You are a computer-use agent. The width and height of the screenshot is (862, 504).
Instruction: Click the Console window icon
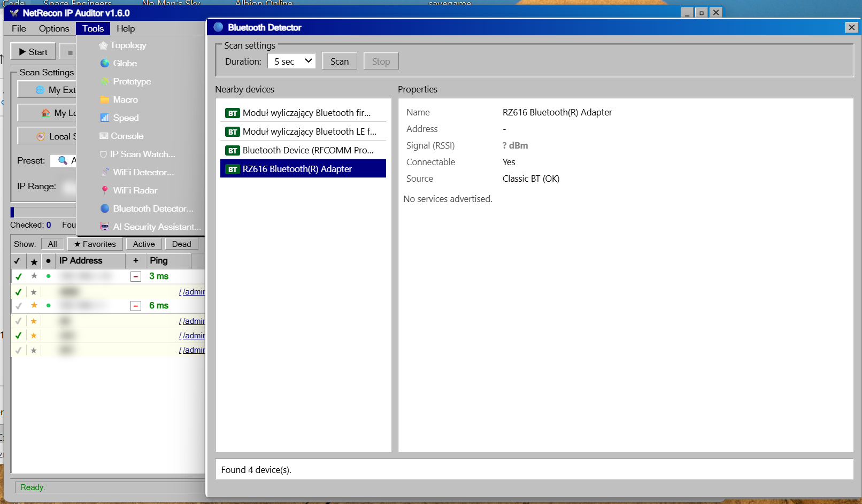[x=104, y=136]
